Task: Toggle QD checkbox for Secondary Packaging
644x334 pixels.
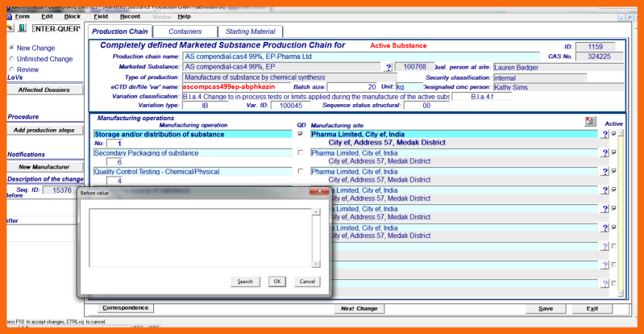Action: point(301,152)
